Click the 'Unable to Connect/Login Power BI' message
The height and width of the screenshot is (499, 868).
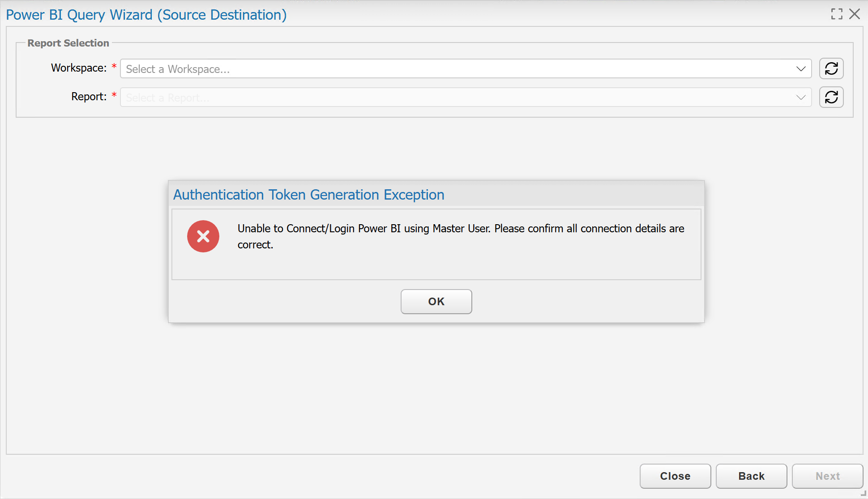(x=461, y=236)
